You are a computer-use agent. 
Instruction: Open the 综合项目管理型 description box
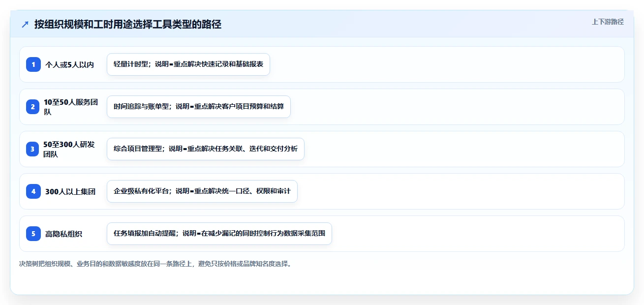coord(206,149)
